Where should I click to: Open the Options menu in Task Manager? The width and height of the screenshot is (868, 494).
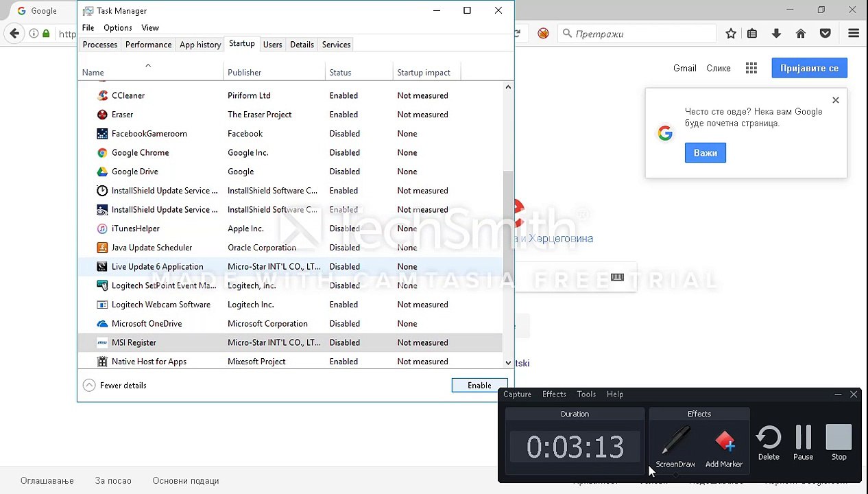click(x=118, y=27)
